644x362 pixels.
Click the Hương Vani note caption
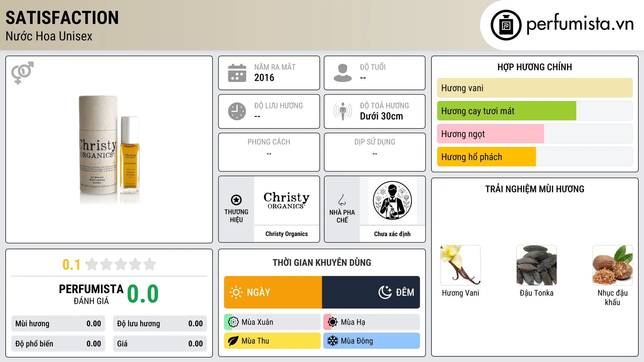[460, 293]
